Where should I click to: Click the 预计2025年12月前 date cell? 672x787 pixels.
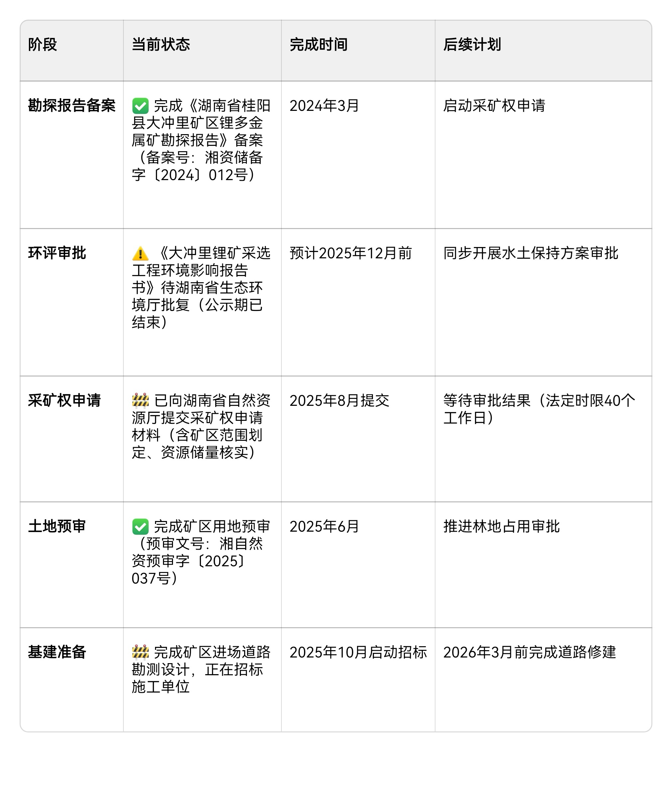click(350, 253)
